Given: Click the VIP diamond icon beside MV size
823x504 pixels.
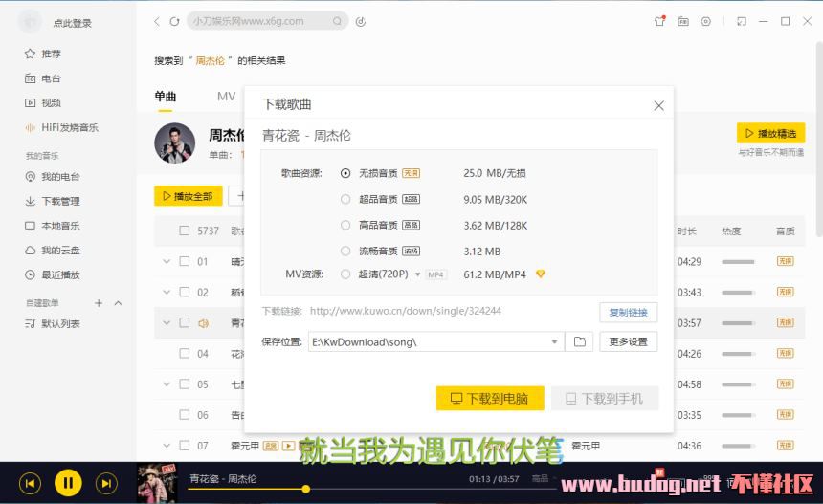Looking at the screenshot, I should tap(540, 274).
